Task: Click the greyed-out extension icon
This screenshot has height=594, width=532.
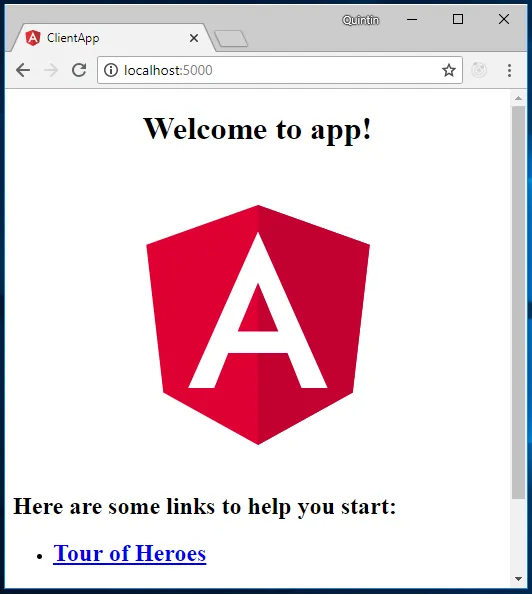Action: (479, 70)
